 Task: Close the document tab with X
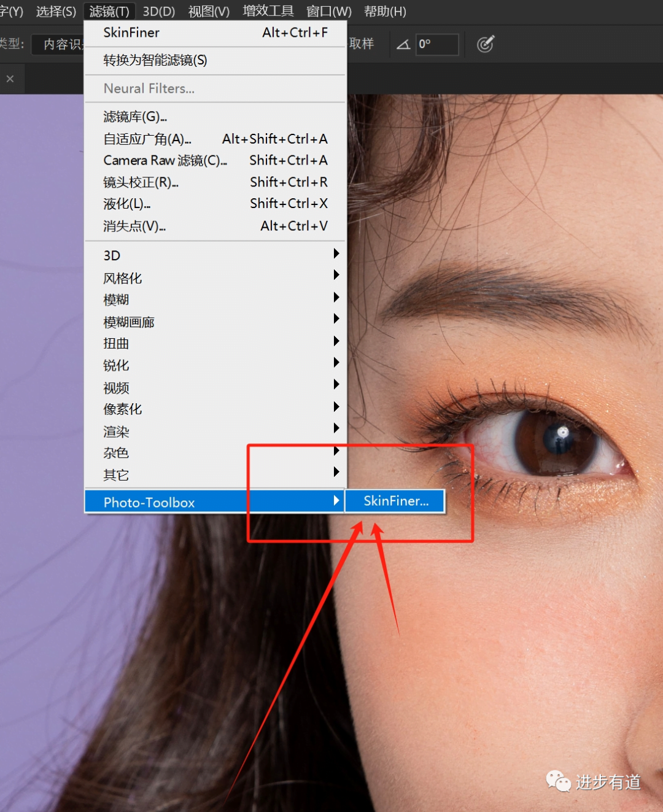pyautogui.click(x=10, y=79)
